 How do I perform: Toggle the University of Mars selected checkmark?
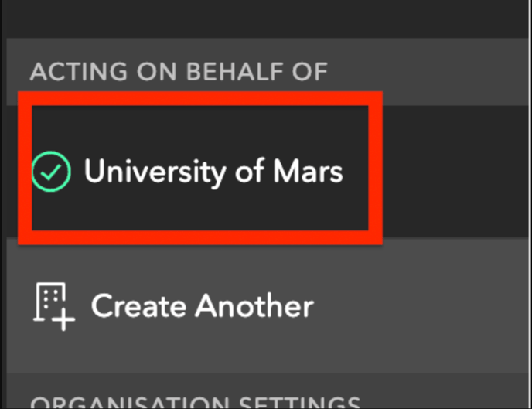(x=51, y=172)
